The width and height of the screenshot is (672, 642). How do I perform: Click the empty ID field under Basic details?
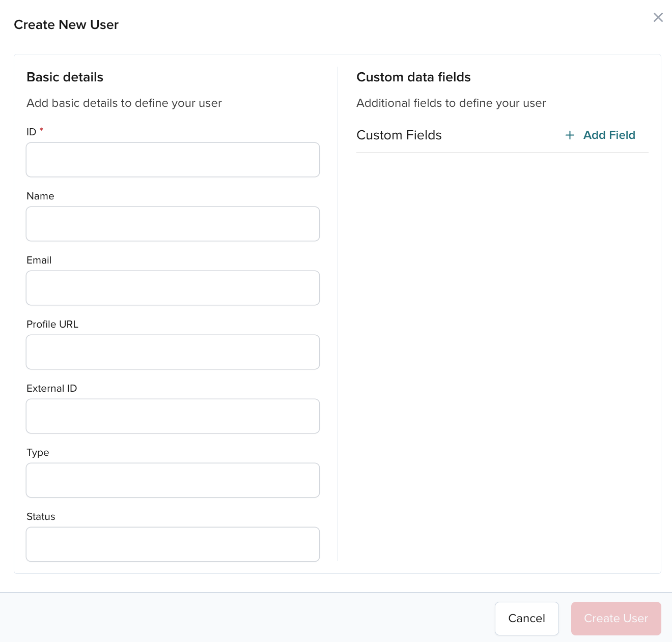pyautogui.click(x=173, y=159)
